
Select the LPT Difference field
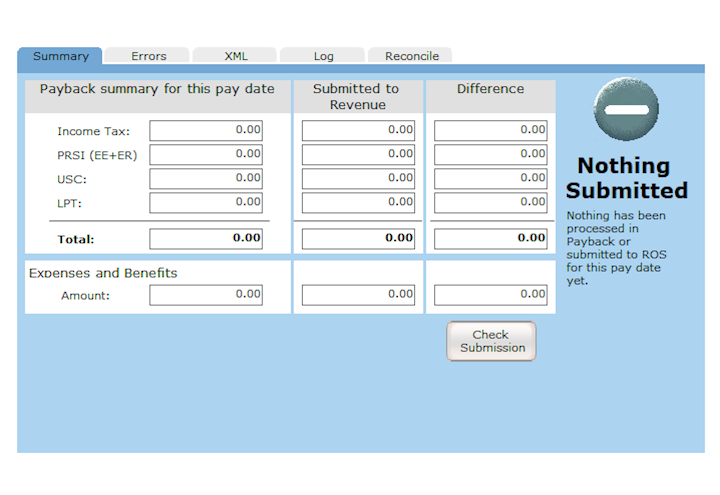click(491, 203)
